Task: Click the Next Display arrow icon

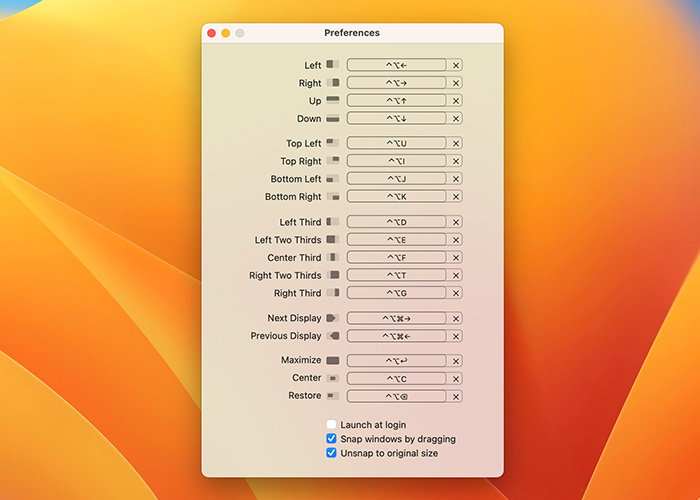Action: [333, 318]
